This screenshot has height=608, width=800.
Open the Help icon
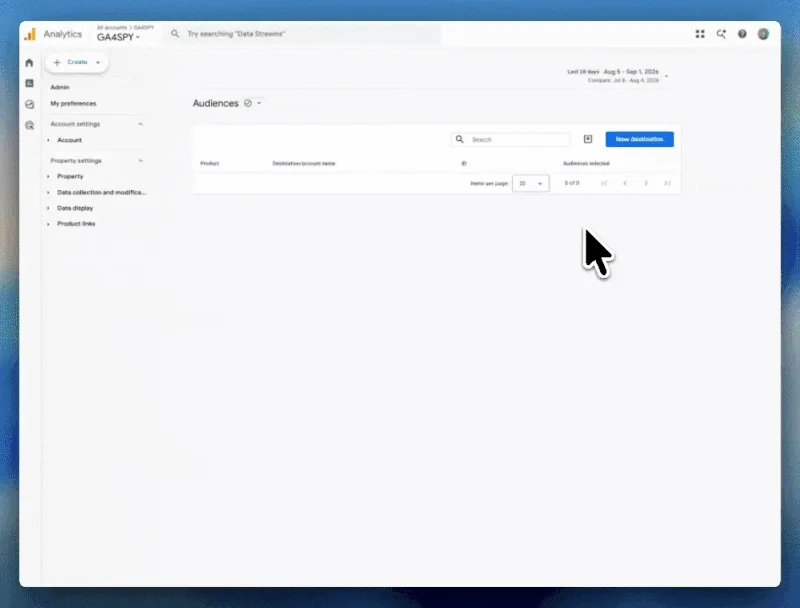click(x=742, y=34)
